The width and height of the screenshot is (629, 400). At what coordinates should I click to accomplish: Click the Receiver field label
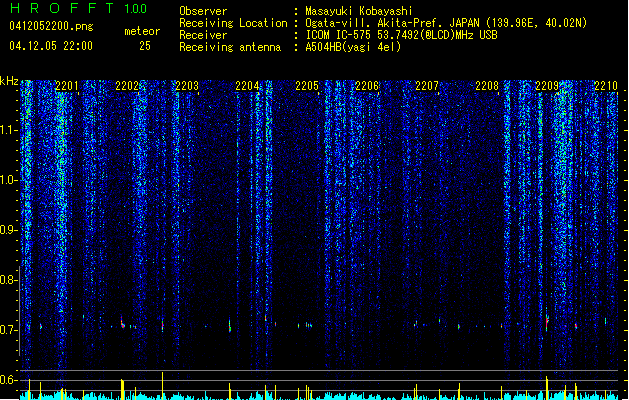coord(203,35)
